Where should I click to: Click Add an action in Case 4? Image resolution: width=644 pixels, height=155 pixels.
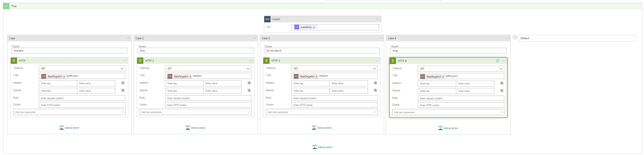[x=448, y=128]
